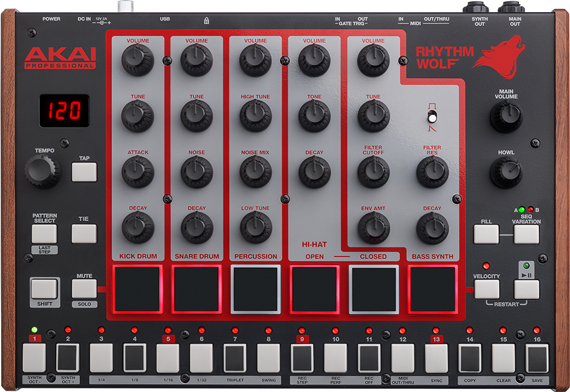
Task: Click the Bass Synth Tune knob
Action: [374, 116]
